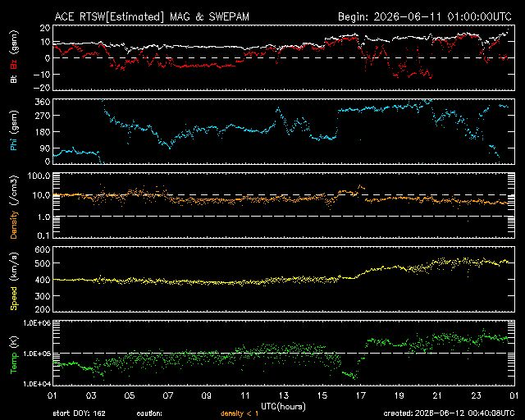
Task: Click hour 13 tick on time axis
Action: 284,395
